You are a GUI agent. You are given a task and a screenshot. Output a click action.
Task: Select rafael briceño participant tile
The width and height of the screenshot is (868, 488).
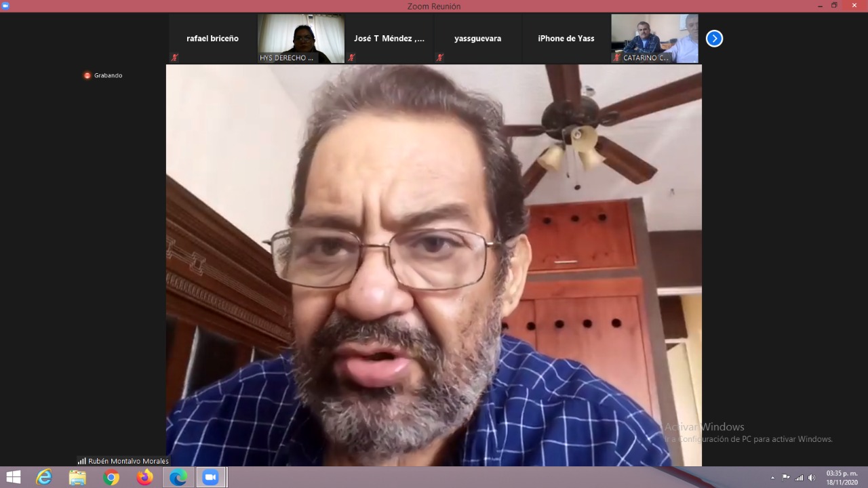[x=212, y=39]
